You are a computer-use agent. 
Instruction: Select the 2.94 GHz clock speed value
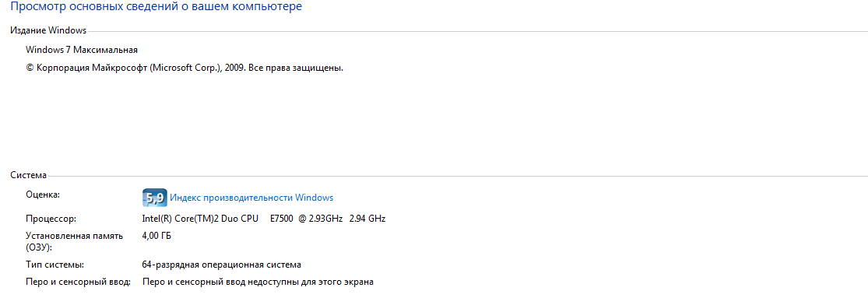point(367,219)
